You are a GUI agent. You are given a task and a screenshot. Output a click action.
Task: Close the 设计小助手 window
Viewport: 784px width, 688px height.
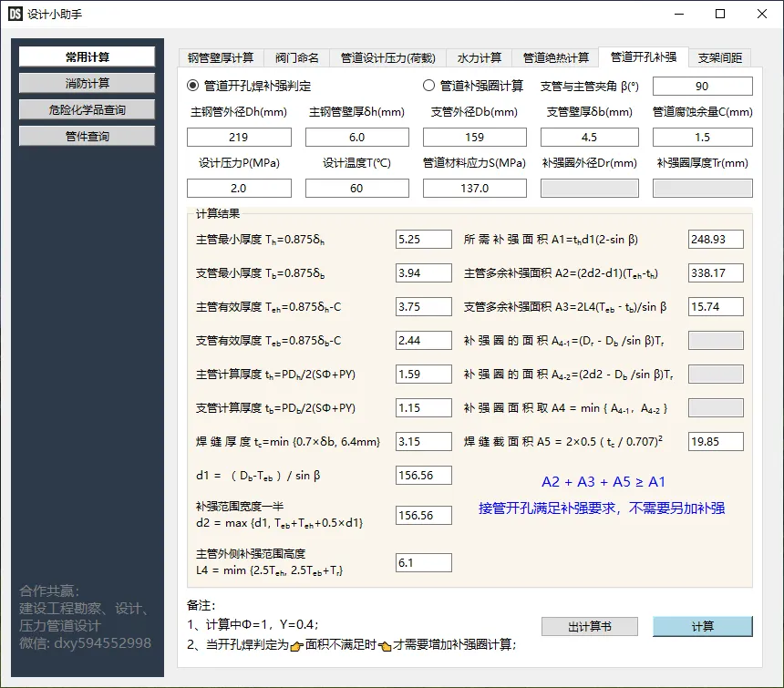tap(762, 14)
